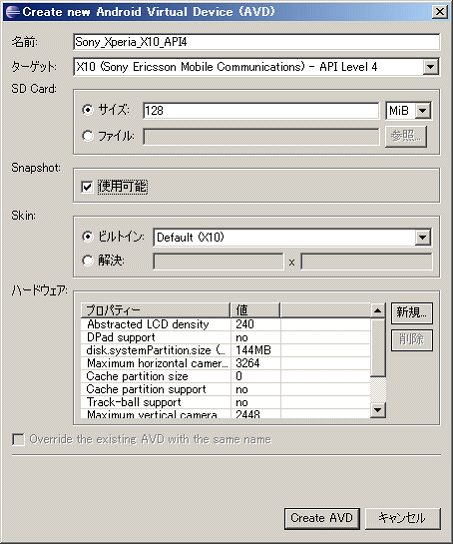Edit the AVD name field Sony_Xperia_X10_API4

coord(257,42)
